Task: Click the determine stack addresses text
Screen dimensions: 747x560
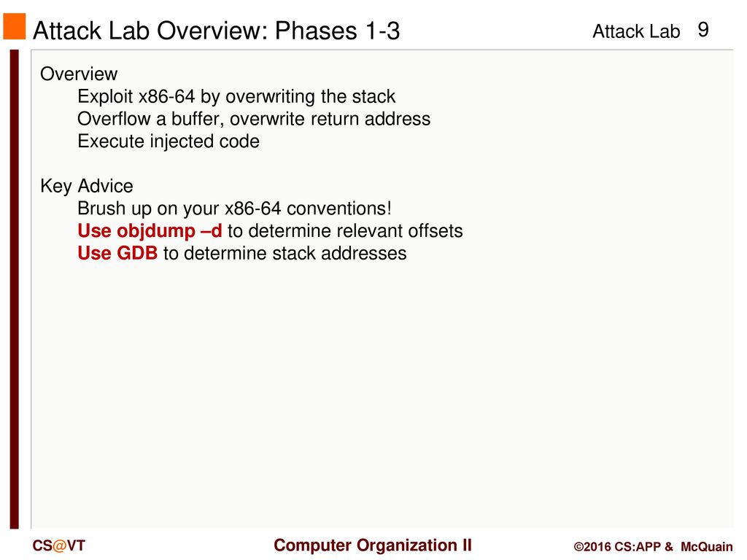Action: pyautogui.click(x=285, y=253)
